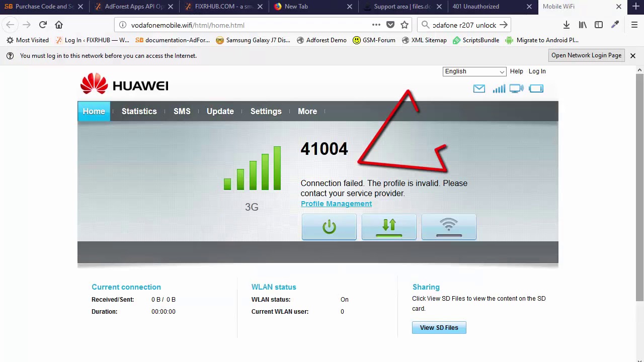Open the Most Visited bookmark folder
Screen dimensions: 644x362
point(28,40)
